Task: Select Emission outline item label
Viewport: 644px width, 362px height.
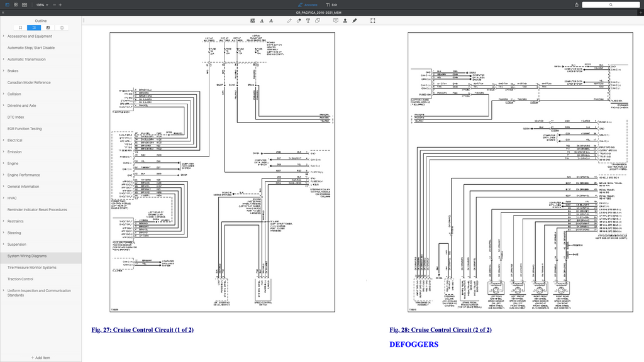Action: click(x=14, y=152)
